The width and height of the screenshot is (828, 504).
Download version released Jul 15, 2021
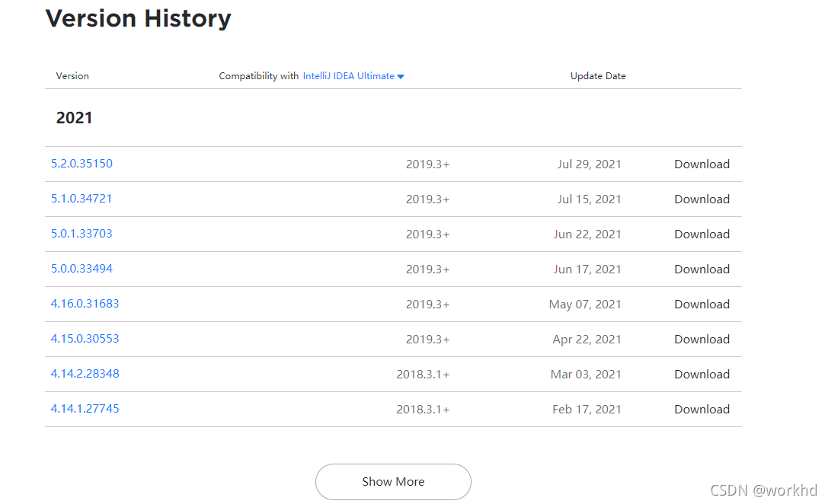pos(702,199)
